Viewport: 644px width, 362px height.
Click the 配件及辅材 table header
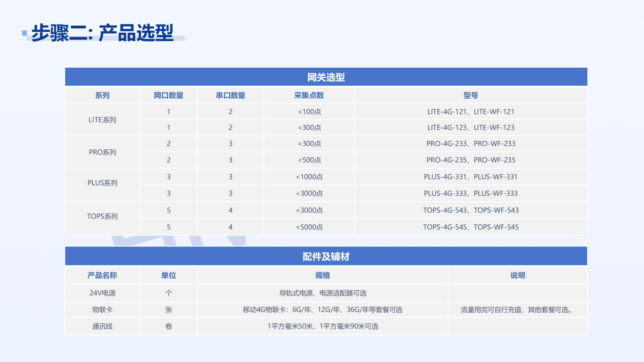coord(326,256)
